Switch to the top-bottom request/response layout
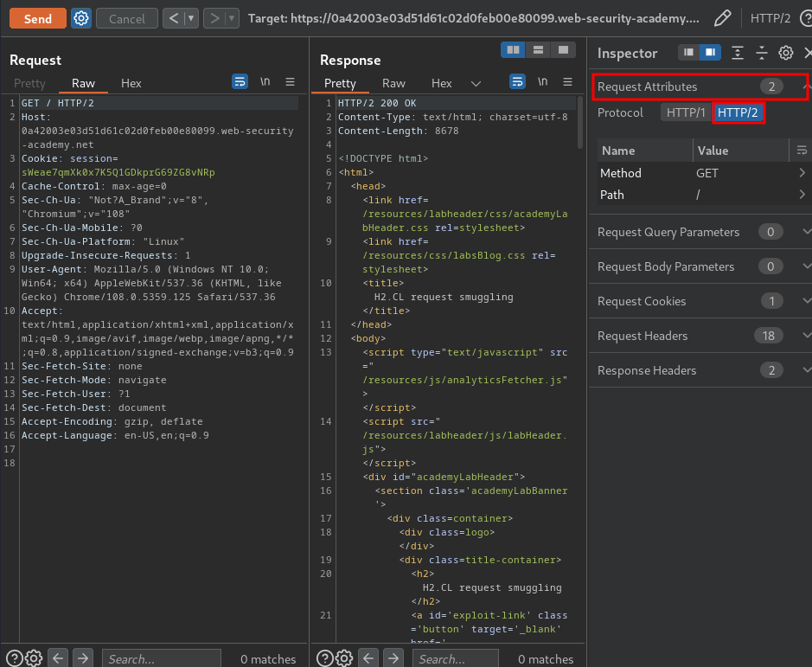The width and height of the screenshot is (812, 667). coord(538,50)
